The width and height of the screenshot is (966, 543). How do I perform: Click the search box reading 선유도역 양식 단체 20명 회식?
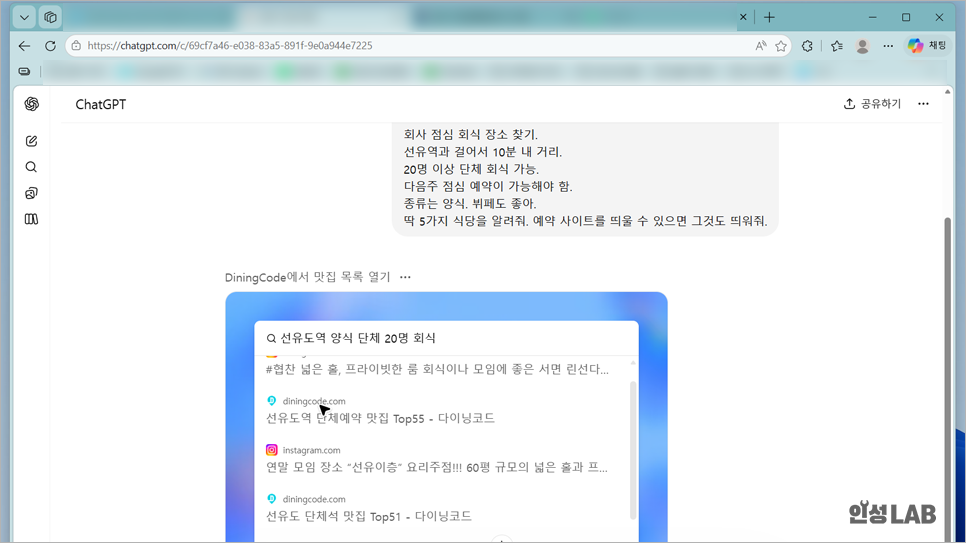pos(446,338)
